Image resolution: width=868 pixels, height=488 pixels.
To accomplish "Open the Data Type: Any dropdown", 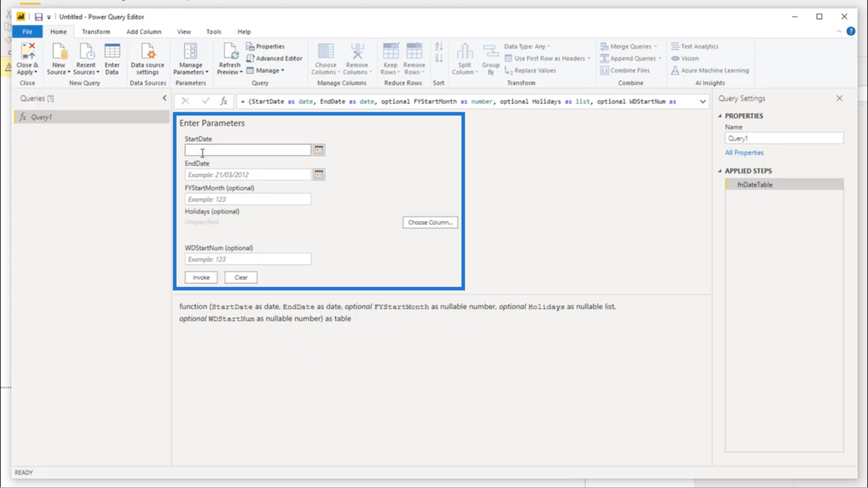I will tap(527, 46).
